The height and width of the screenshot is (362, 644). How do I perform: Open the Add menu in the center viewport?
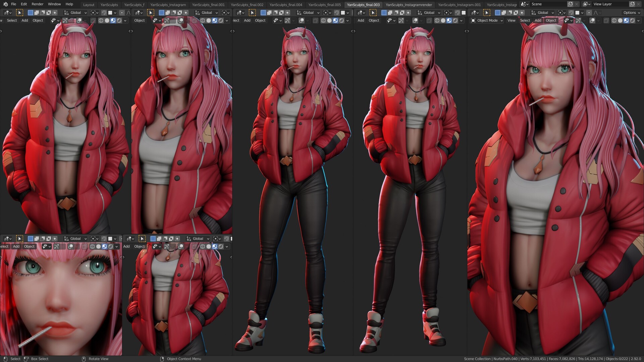(x=247, y=20)
